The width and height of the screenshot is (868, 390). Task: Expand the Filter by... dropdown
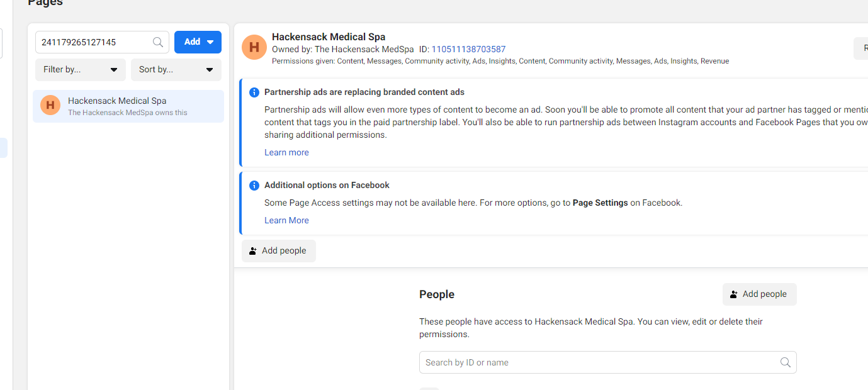click(81, 70)
